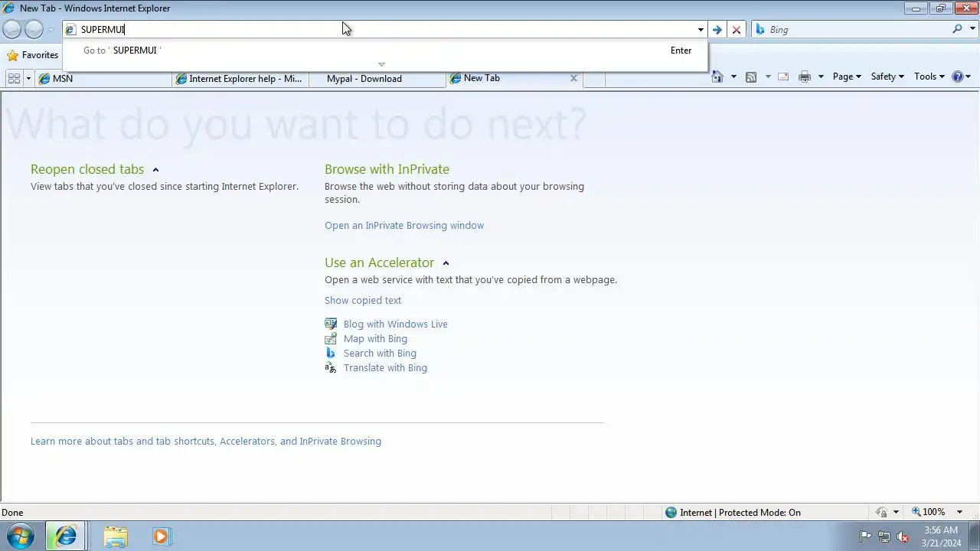980x551 pixels.
Task: Click Internet Explorer taskbar icon
Action: point(66,536)
